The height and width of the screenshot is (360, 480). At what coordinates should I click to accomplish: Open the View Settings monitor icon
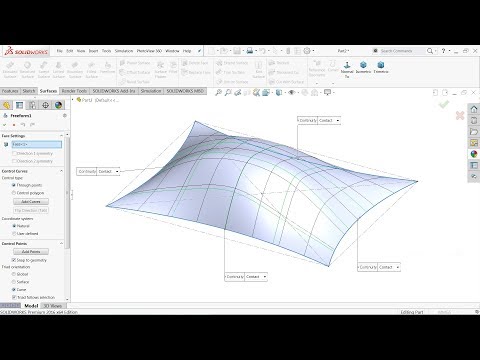[x=327, y=93]
